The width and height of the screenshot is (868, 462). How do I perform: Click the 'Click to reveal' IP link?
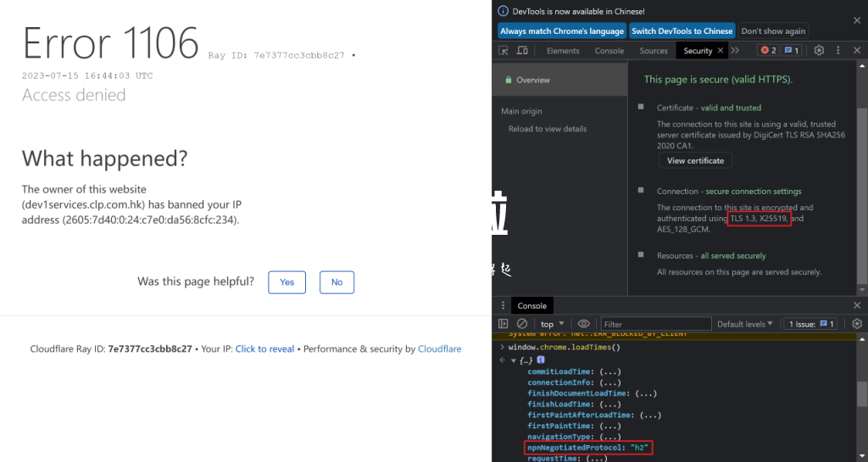(x=264, y=348)
